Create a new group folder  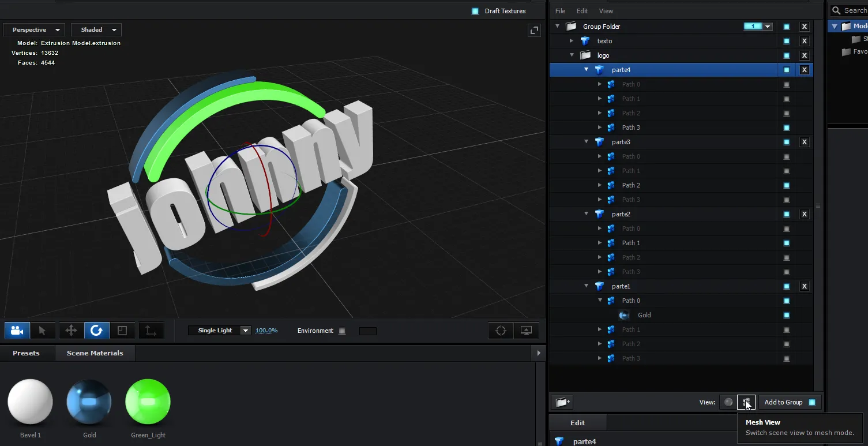pyautogui.click(x=562, y=402)
